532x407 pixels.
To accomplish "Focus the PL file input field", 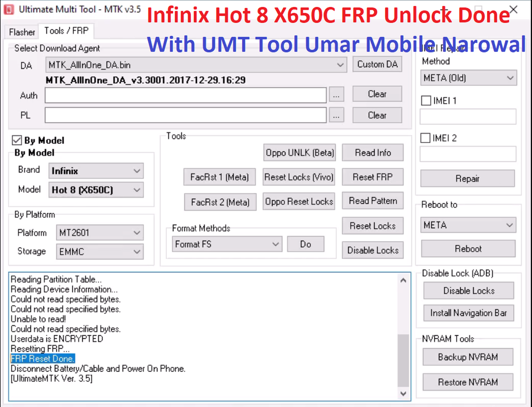I will 186,115.
